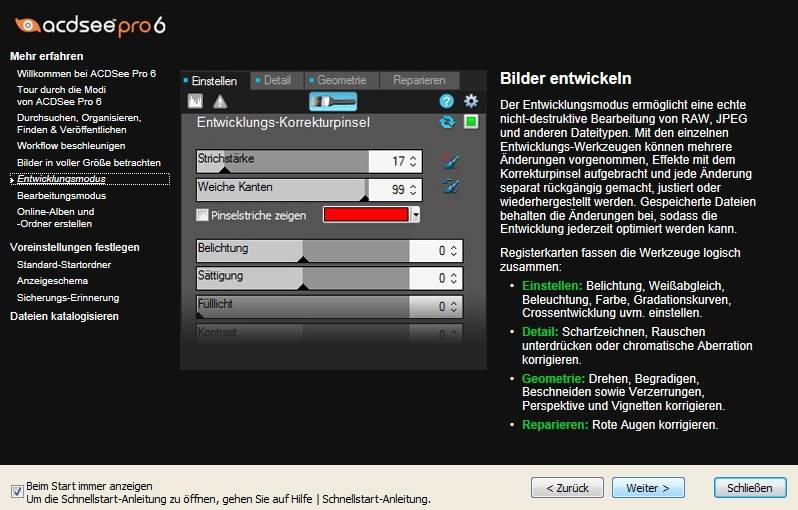This screenshot has width=798, height=510.
Task: Click the blue reset arrows icon
Action: click(447, 122)
